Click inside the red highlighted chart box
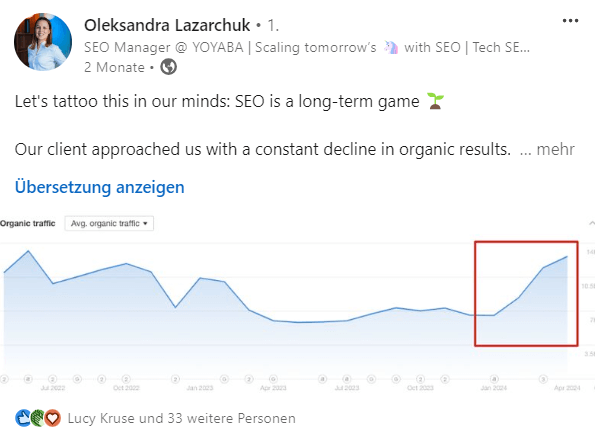 [x=526, y=293]
